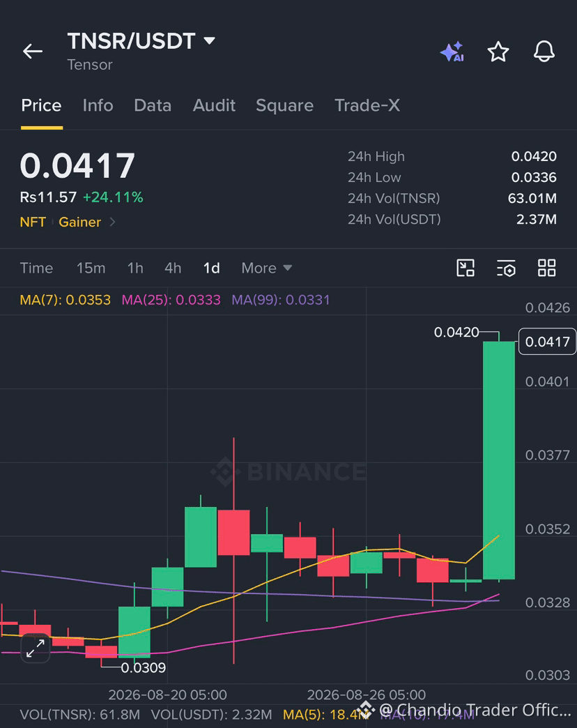This screenshot has width=577, height=728.
Task: Open the NFT category tag
Action: point(33,222)
